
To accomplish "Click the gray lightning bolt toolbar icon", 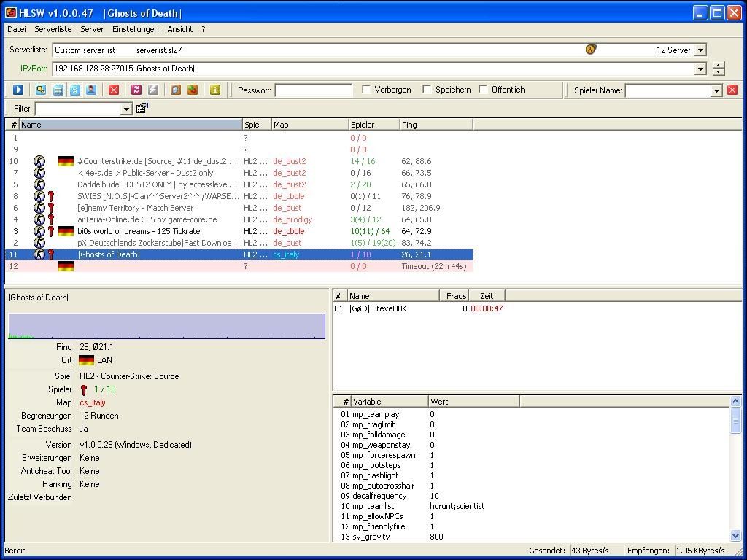I will point(153,90).
